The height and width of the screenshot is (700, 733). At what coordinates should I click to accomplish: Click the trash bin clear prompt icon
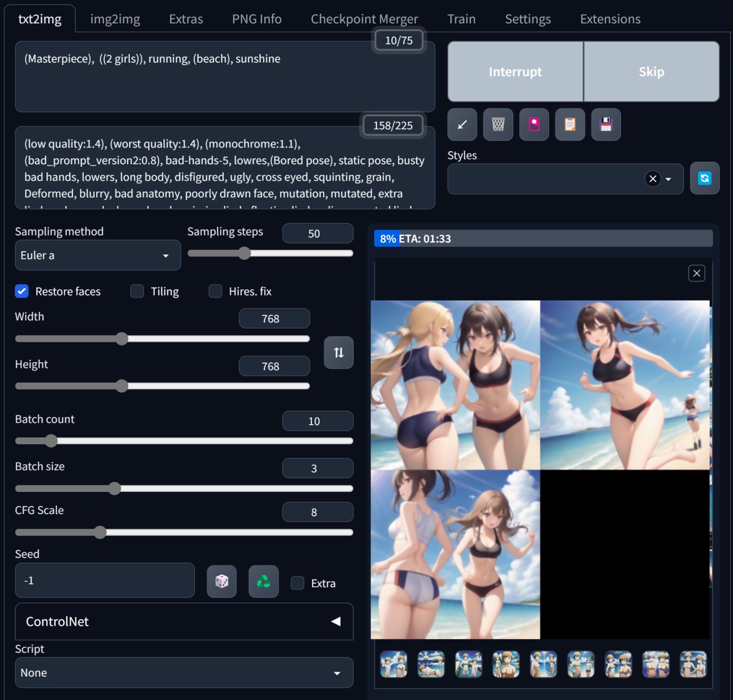click(498, 125)
